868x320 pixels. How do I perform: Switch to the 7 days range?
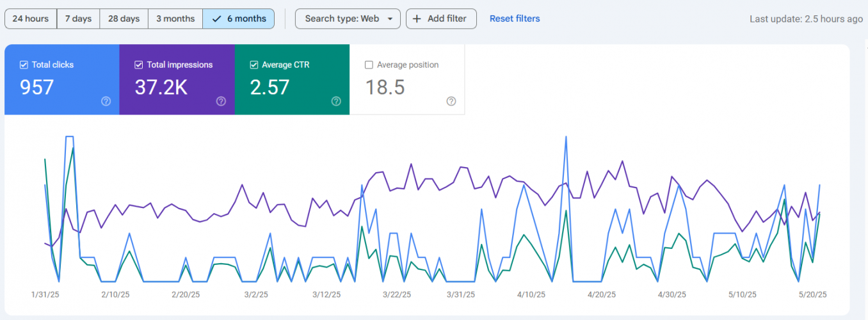click(78, 19)
